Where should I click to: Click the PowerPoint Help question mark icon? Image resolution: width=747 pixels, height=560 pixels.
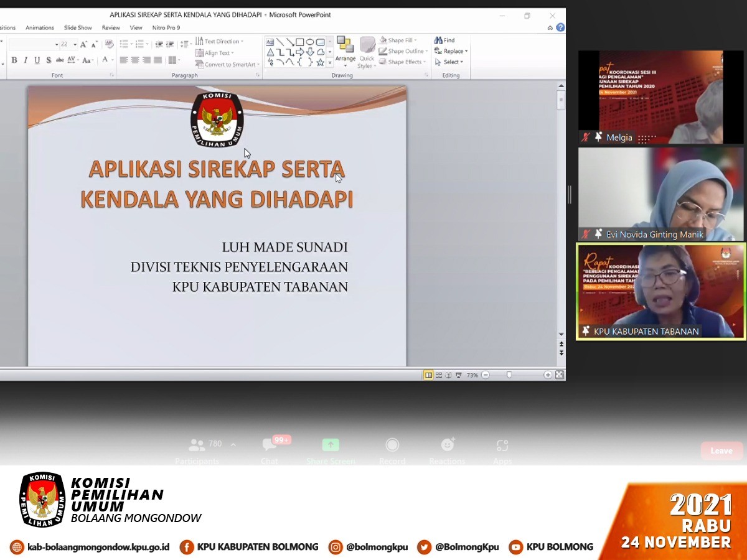(x=560, y=27)
